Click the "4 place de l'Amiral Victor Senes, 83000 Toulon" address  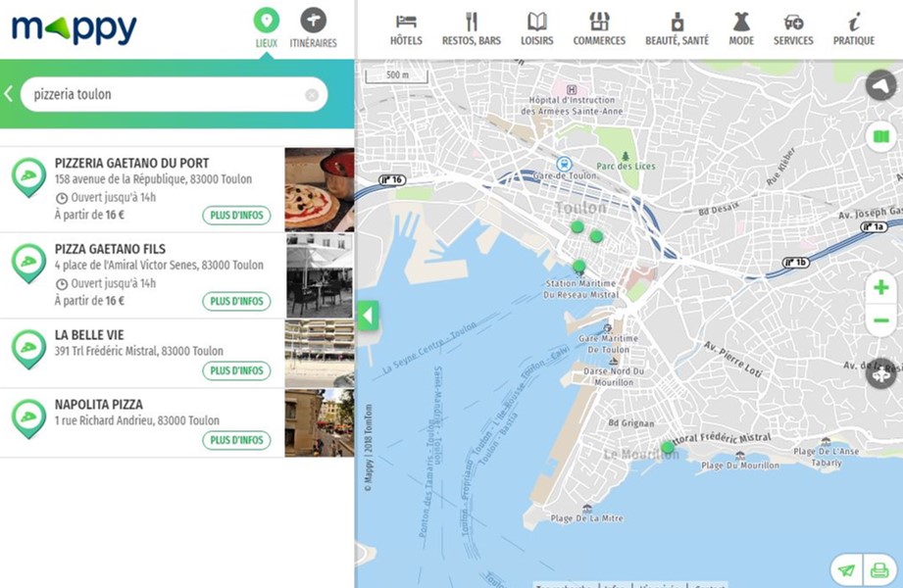pos(159,265)
